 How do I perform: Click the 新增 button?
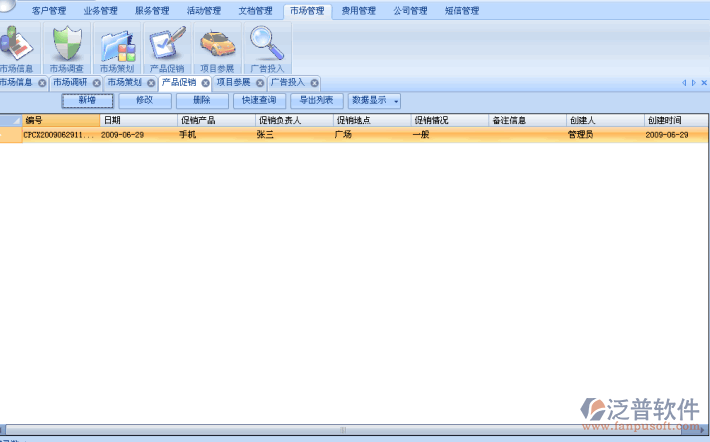pos(87,101)
